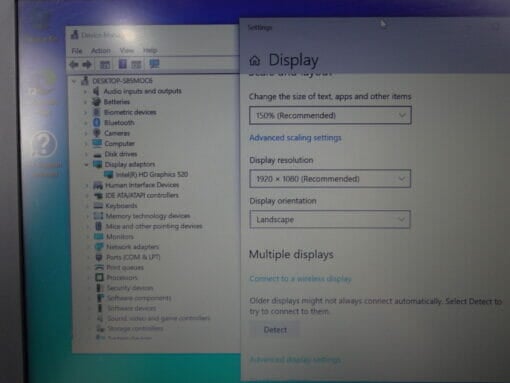Open the 1920 × 1080 display resolution dropdown
The height and width of the screenshot is (383, 510).
tap(330, 179)
